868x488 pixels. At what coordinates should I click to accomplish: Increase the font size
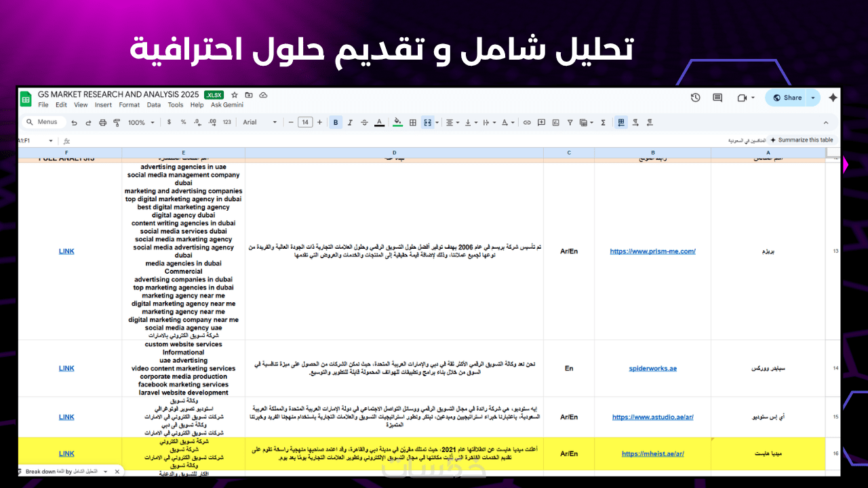click(320, 123)
